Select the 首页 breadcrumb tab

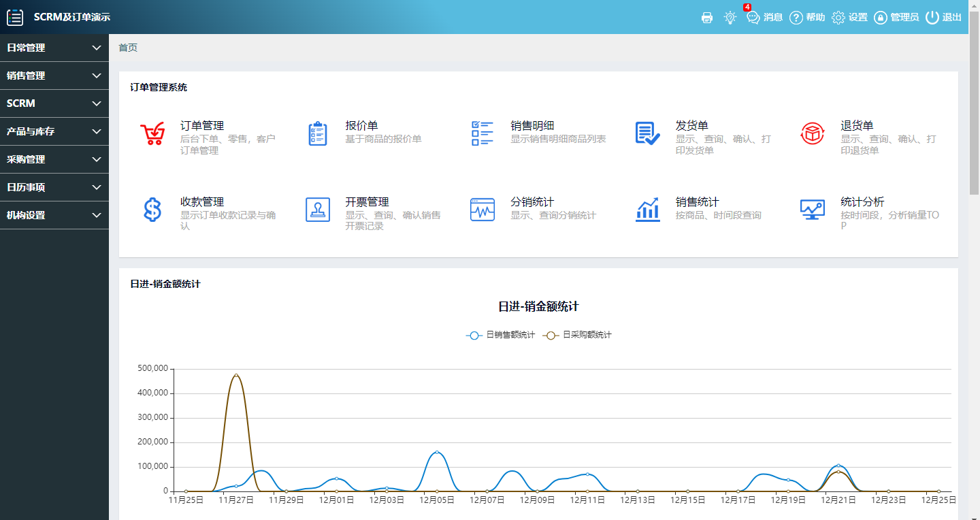(x=128, y=48)
